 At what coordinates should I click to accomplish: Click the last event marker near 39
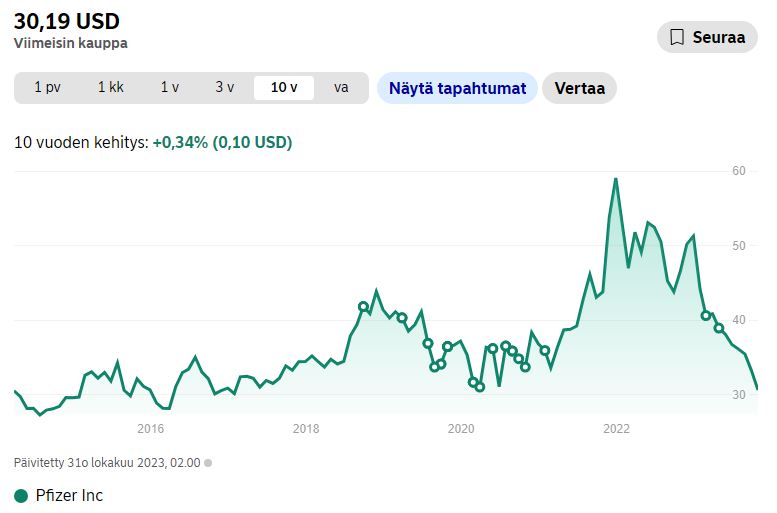(x=719, y=328)
